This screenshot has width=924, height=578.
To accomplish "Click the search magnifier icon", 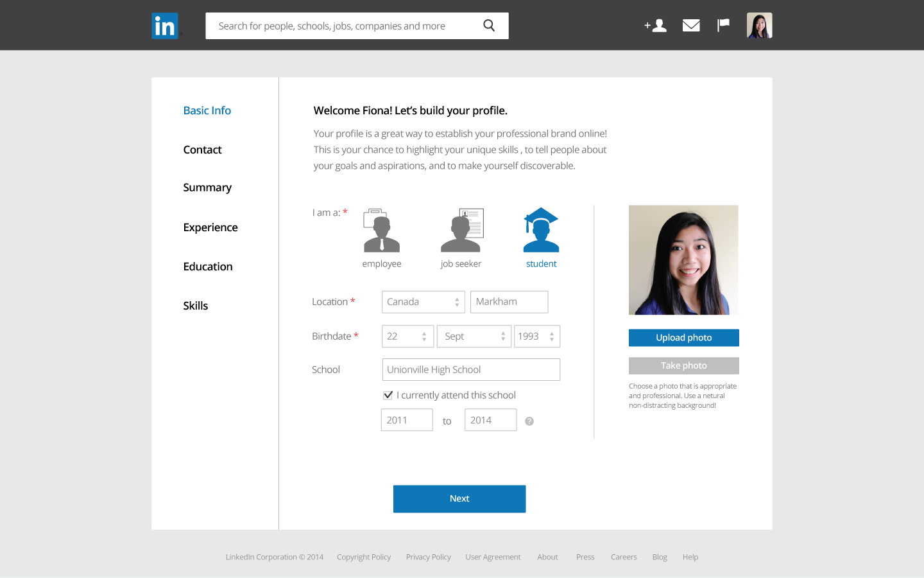I will [x=489, y=26].
